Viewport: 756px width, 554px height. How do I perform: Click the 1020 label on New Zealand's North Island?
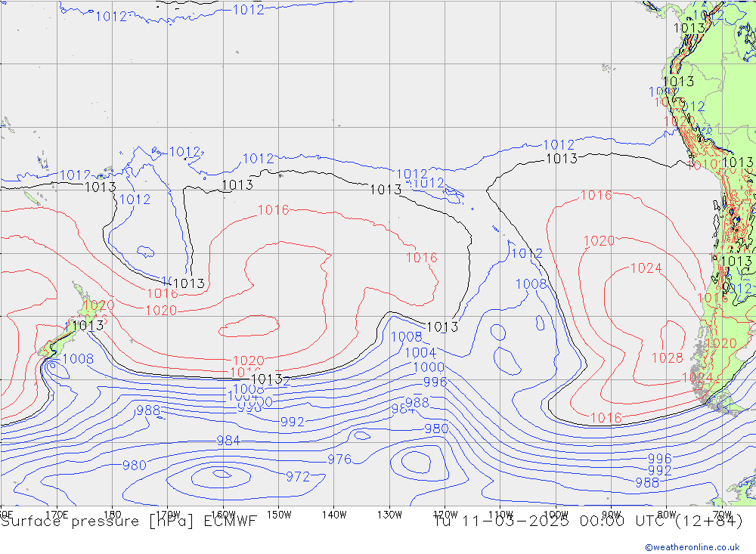[99, 305]
